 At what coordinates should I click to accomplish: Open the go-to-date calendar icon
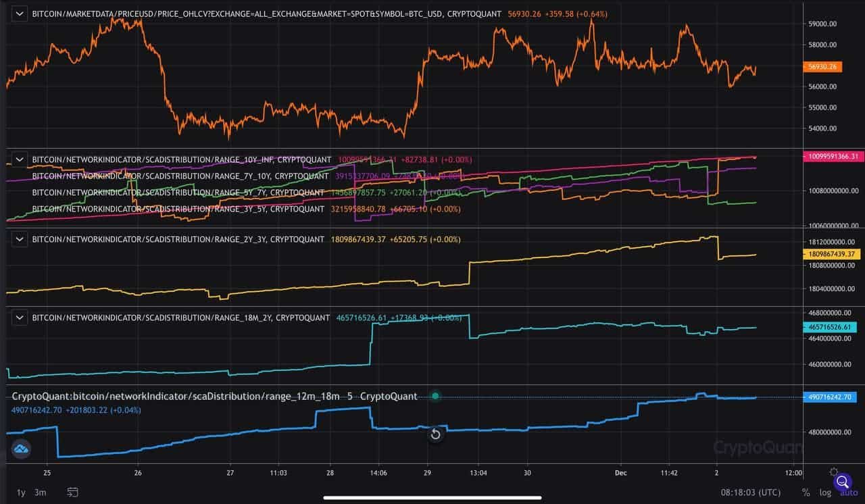tap(73, 493)
